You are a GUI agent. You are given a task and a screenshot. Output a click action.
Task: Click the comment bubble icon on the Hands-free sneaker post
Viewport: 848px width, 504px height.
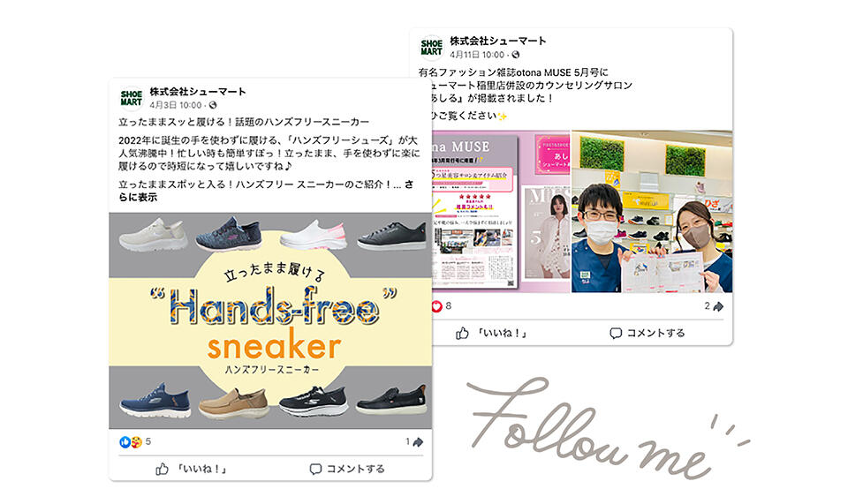pyautogui.click(x=315, y=469)
